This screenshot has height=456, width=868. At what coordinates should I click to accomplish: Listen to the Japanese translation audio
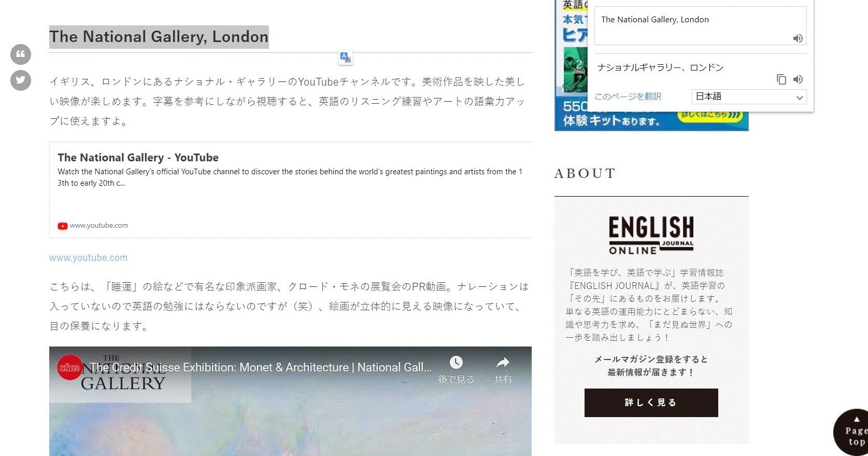coord(798,79)
